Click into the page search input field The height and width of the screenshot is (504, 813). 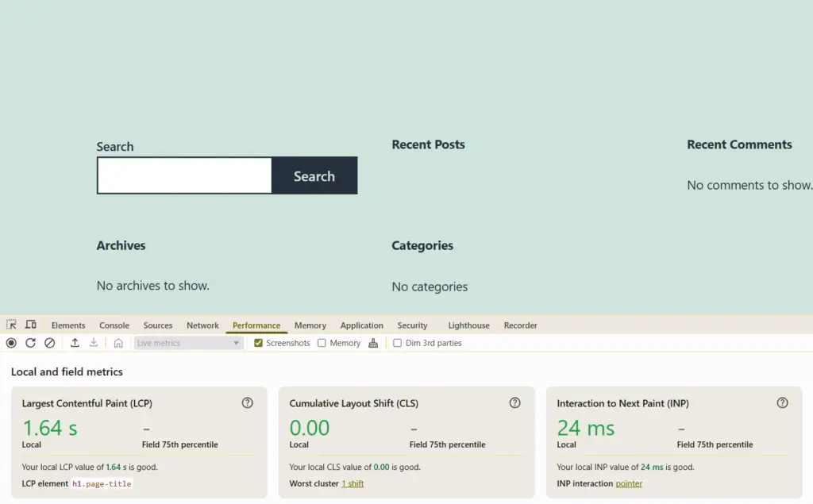pyautogui.click(x=184, y=175)
